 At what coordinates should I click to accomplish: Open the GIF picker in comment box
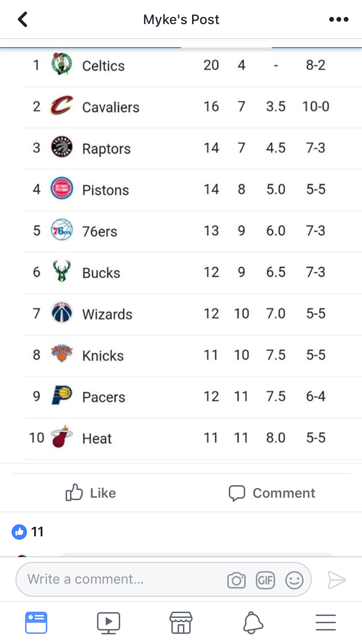tap(265, 580)
